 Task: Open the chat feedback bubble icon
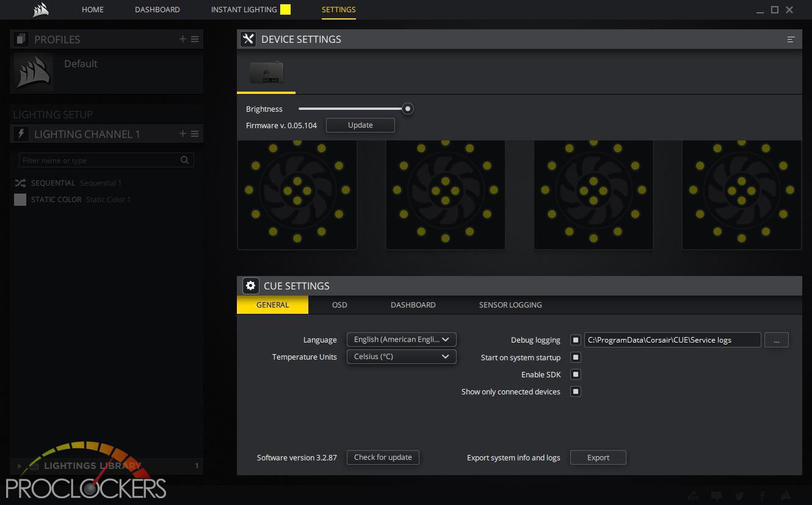tap(717, 496)
